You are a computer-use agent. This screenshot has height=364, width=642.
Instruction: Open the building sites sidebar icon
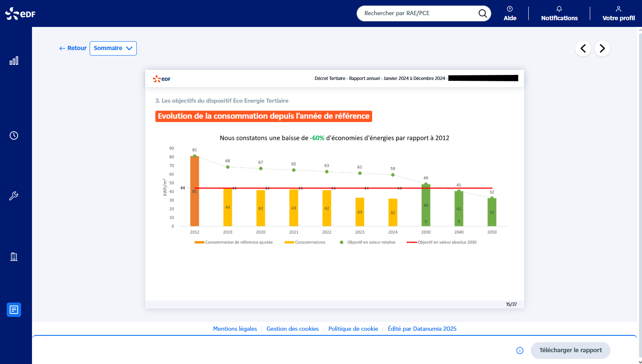14,257
